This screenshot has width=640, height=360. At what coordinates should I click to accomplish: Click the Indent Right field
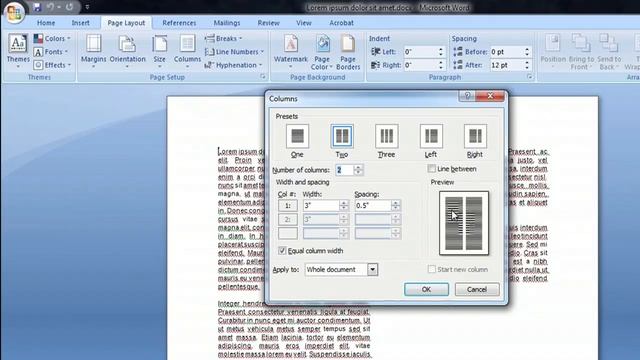point(420,65)
